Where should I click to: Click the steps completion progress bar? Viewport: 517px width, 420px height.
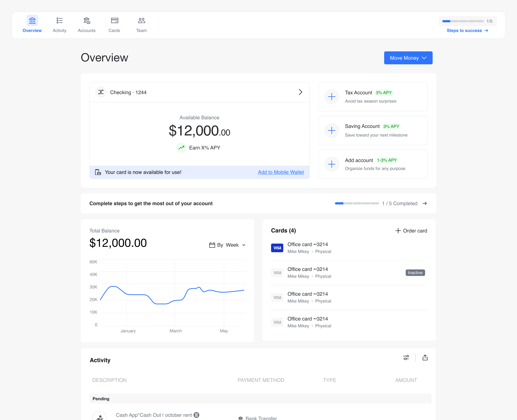(x=357, y=204)
